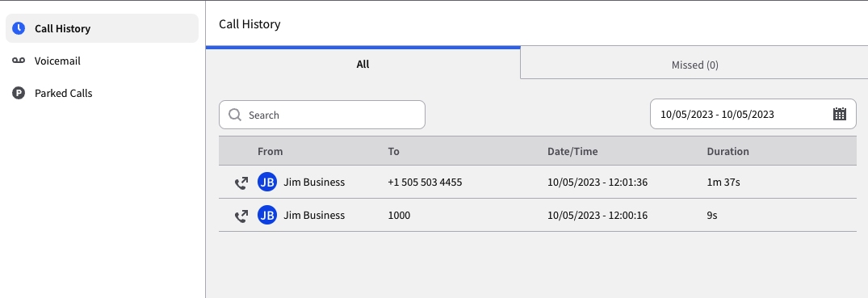Sort by the Date/Time column header
The width and height of the screenshot is (868, 298).
(572, 151)
